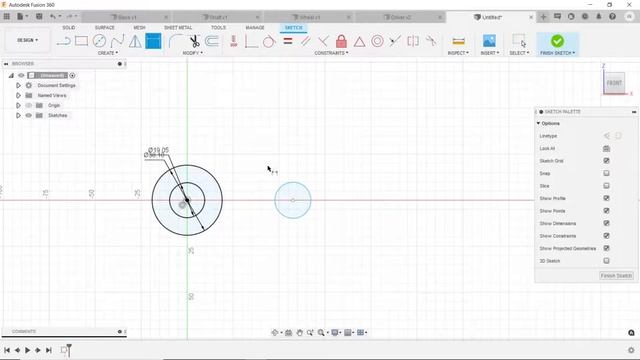Screen dimensions: 640x360
Task: Apply the Curvature constraint
Action: [x=431, y=41]
